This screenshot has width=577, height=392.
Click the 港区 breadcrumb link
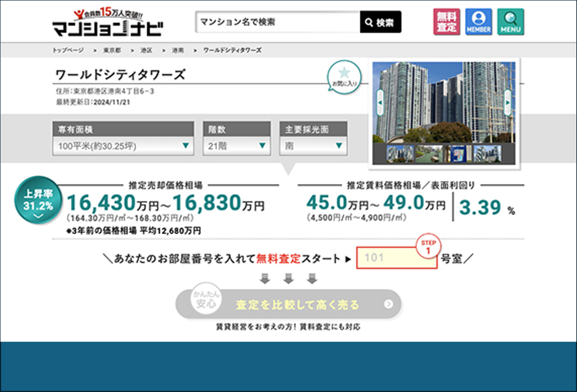tap(146, 50)
